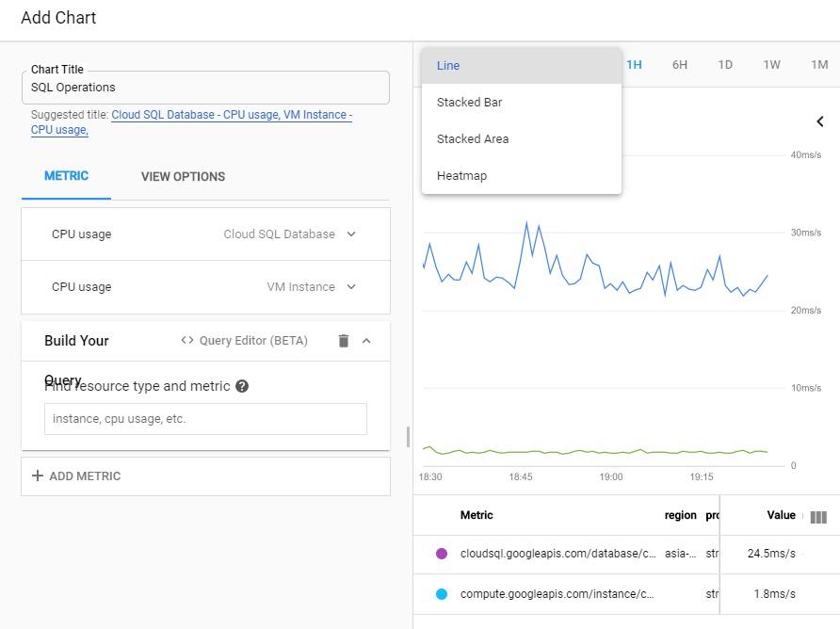Click the Query Editor code icon
The height and width of the screenshot is (629, 840).
(187, 341)
